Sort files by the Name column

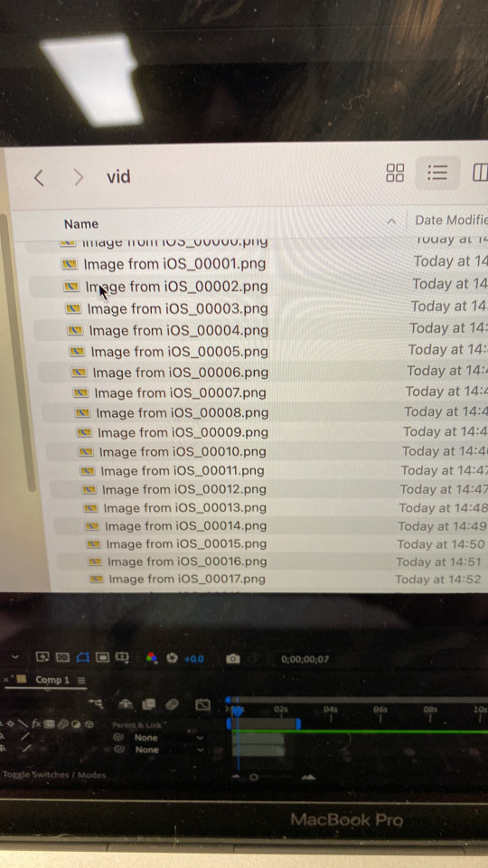81,223
